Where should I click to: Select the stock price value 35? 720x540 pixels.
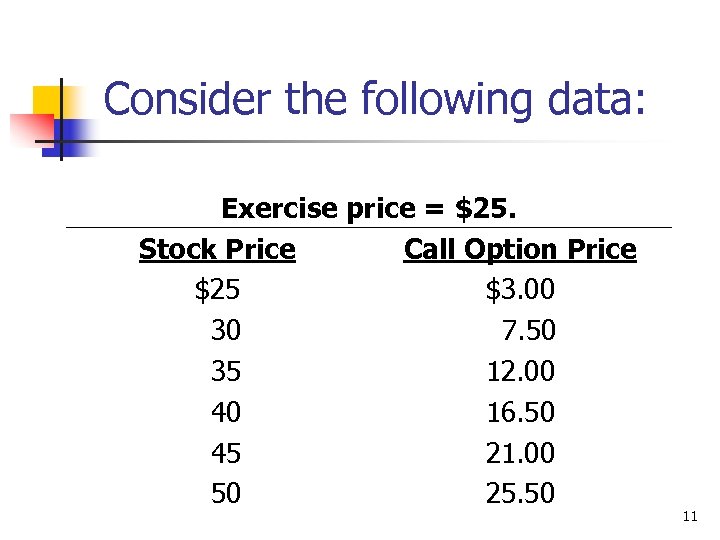tap(226, 372)
